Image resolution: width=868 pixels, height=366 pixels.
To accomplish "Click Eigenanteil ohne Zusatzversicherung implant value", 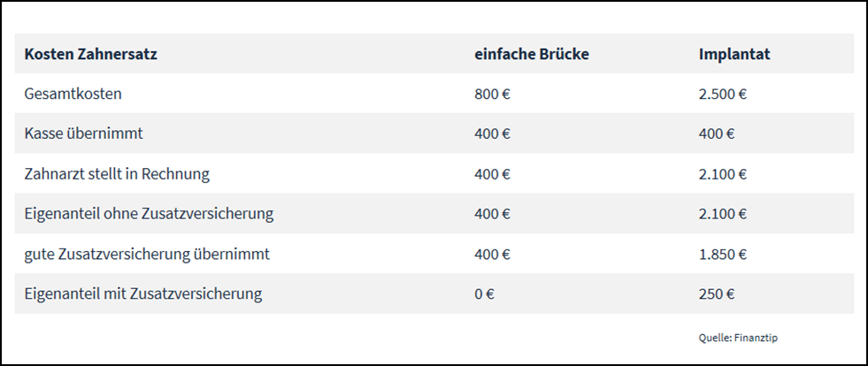I will click(x=722, y=214).
